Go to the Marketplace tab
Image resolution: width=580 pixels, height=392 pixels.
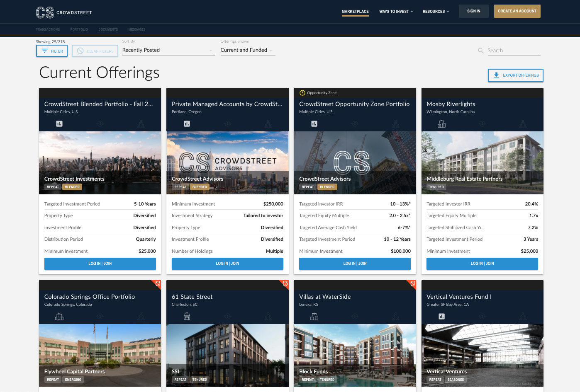[355, 12]
